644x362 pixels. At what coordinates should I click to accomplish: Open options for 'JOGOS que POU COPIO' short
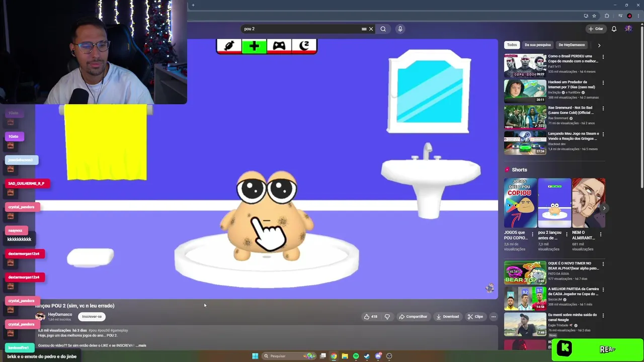tap(533, 234)
